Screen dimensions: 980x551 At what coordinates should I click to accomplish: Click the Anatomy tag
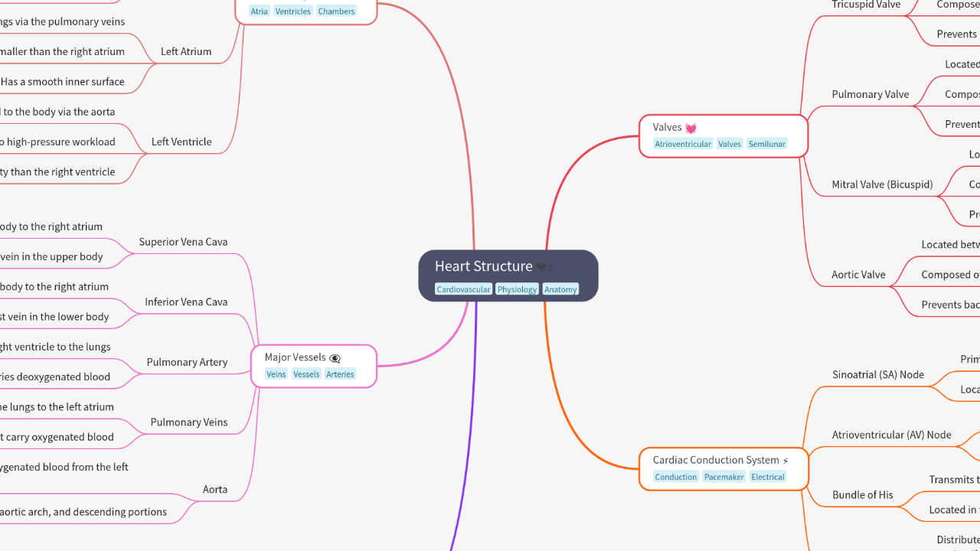[x=560, y=289]
